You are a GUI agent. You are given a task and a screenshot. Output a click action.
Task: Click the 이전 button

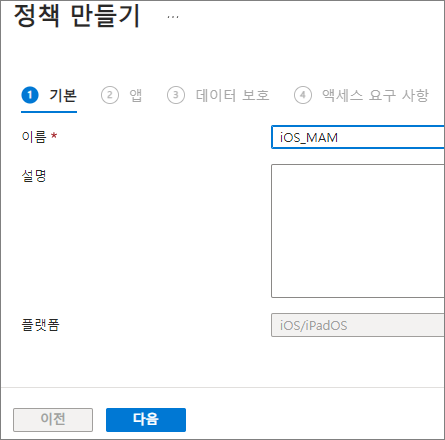click(53, 420)
